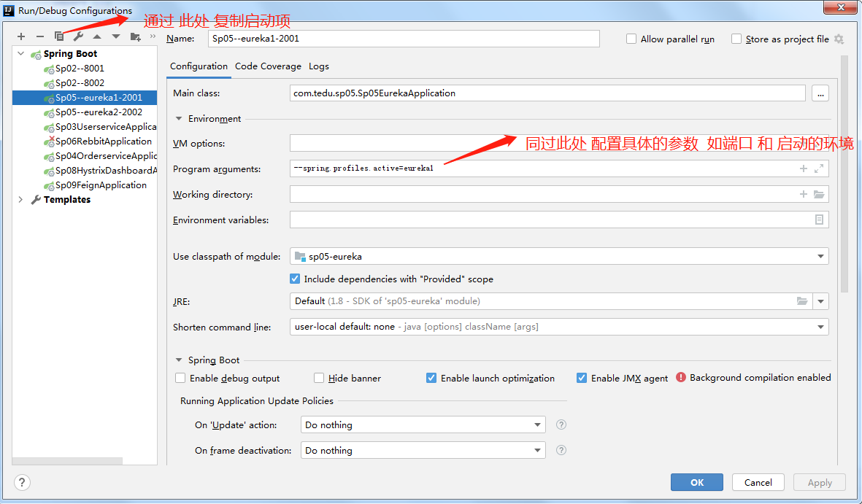This screenshot has height=504, width=862.
Task: Click the OK button
Action: (696, 482)
